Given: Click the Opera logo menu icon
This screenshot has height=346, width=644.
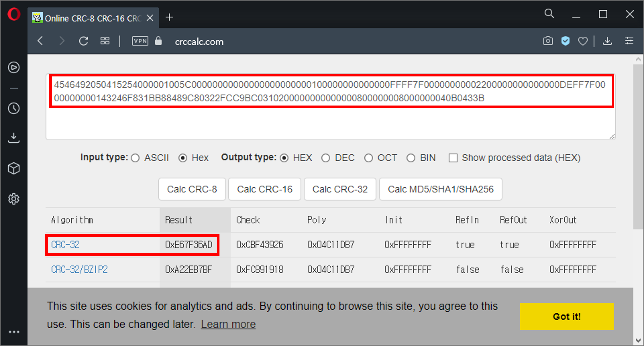Looking at the screenshot, I should (x=14, y=14).
